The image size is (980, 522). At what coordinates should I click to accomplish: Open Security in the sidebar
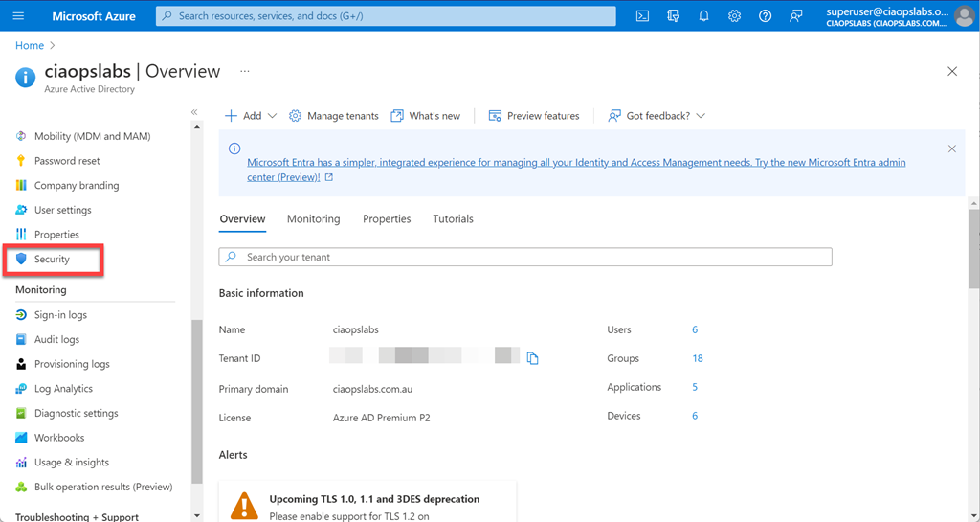tap(53, 260)
